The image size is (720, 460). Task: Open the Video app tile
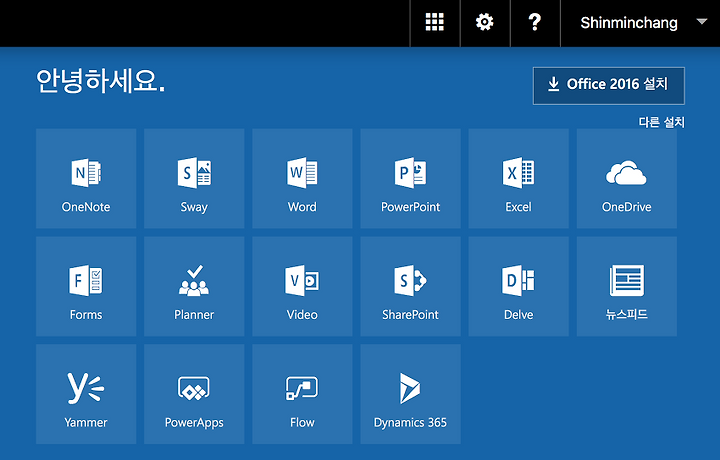(302, 286)
